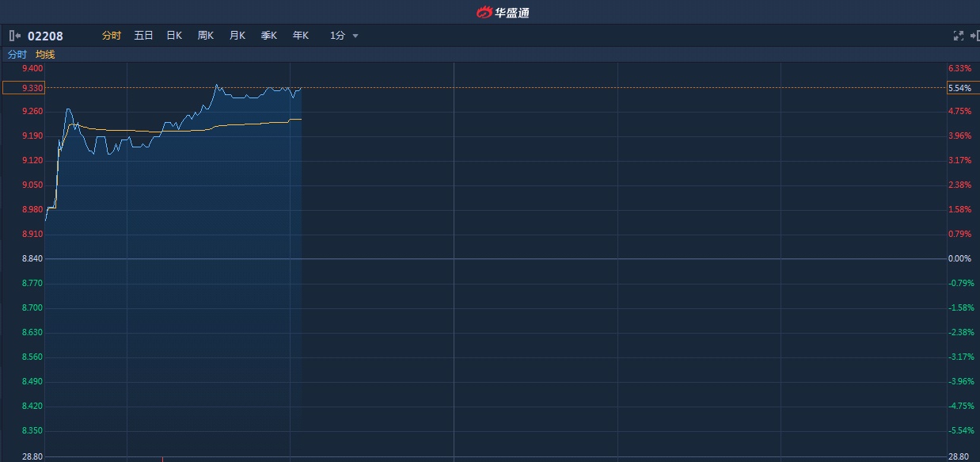
Task: Click the 8.630 price axis label
Action: [32, 332]
